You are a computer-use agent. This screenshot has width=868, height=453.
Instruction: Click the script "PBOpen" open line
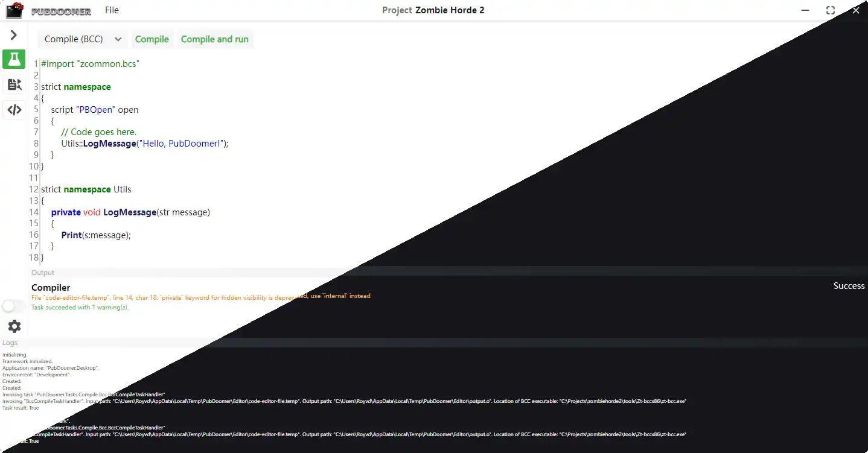pyautogui.click(x=95, y=110)
